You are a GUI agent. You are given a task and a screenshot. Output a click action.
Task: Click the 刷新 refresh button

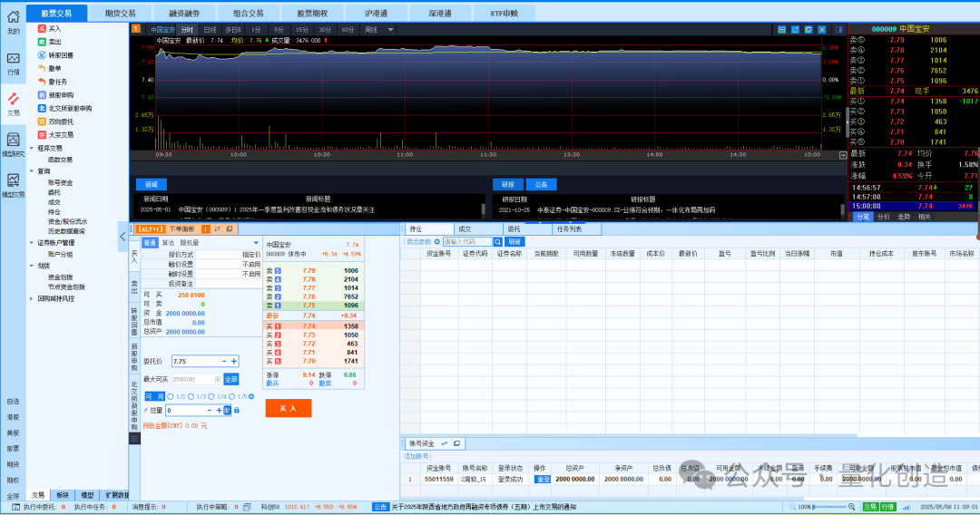[514, 241]
